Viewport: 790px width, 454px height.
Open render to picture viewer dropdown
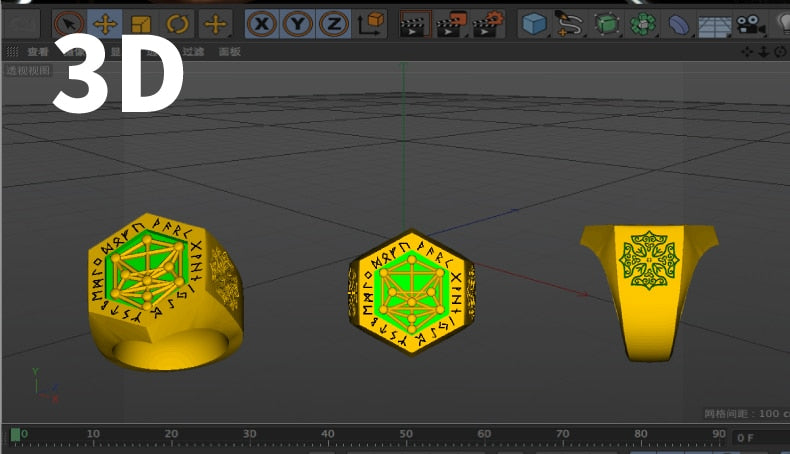coord(451,24)
